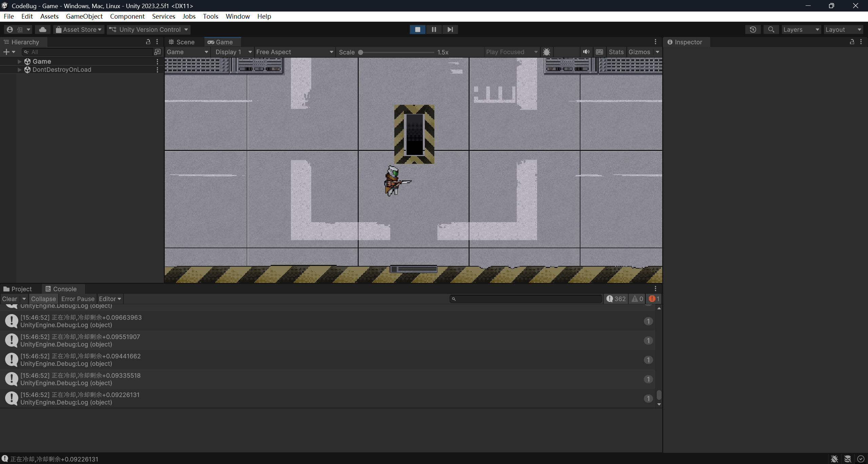The width and height of the screenshot is (868, 464).
Task: Toggle the frame debugger bug icon
Action: (x=546, y=52)
